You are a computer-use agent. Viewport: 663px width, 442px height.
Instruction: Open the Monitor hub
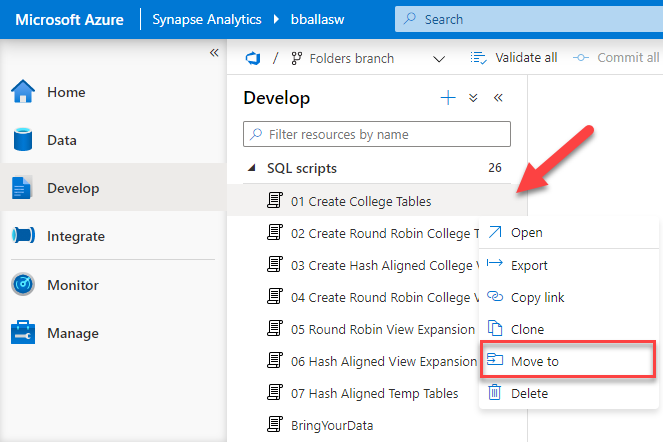coord(73,285)
